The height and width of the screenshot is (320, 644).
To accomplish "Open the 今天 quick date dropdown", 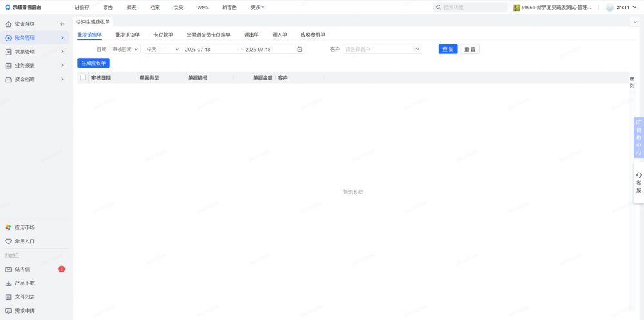I will [162, 49].
